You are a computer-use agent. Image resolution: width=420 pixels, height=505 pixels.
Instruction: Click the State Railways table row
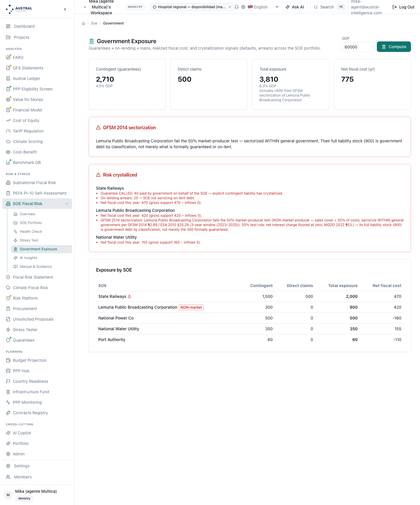coord(250,296)
